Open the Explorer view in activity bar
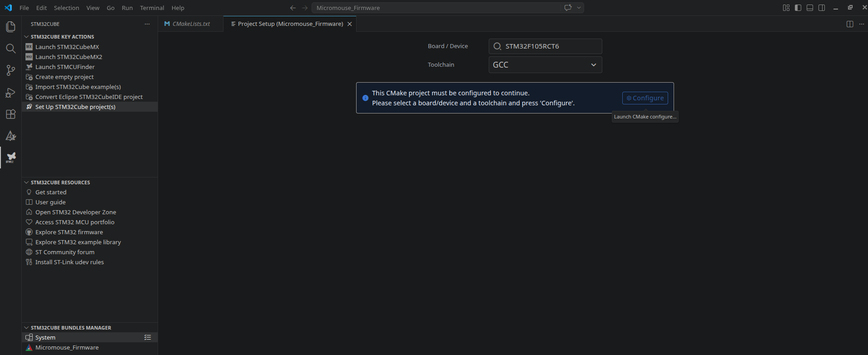868x355 pixels. 10,27
